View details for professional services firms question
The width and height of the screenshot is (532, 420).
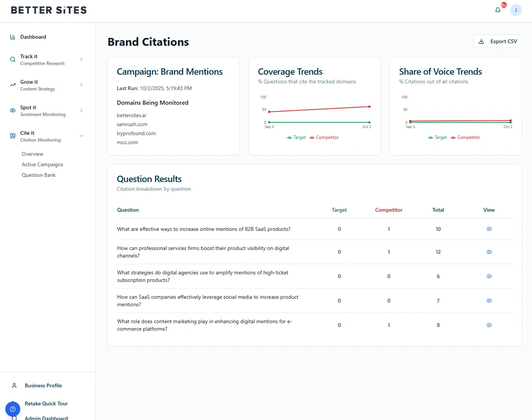click(489, 252)
